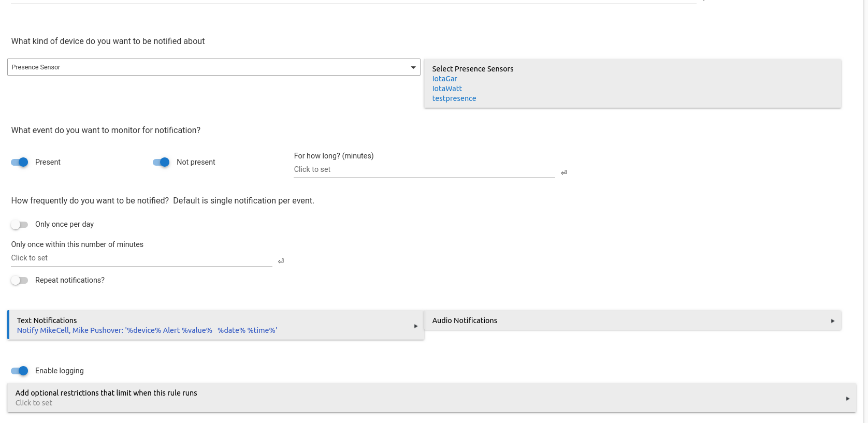868x423 pixels.
Task: Turn on Repeat notifications switch
Action: (20, 281)
